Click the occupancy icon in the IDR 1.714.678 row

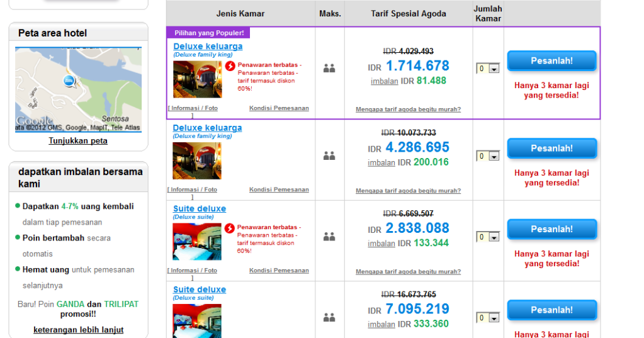click(329, 68)
